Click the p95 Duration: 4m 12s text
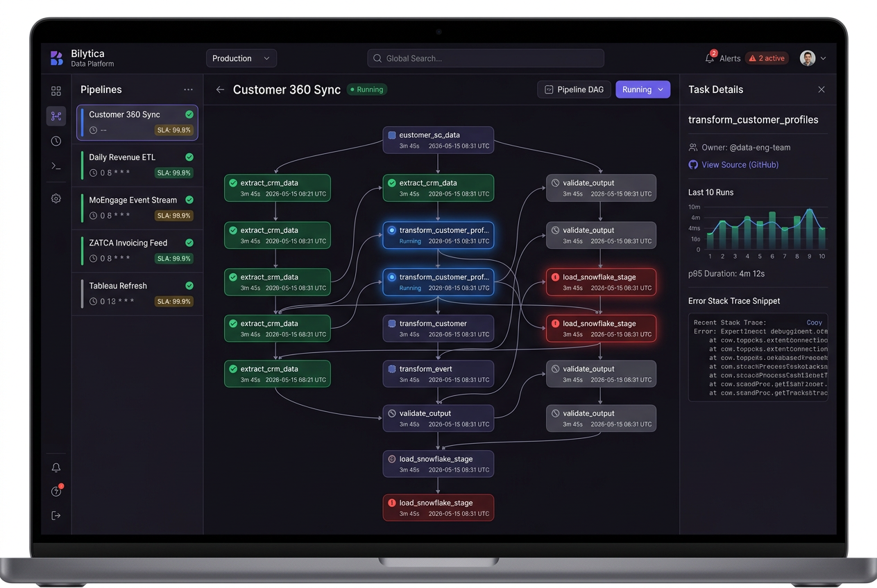The width and height of the screenshot is (877, 588). click(726, 274)
